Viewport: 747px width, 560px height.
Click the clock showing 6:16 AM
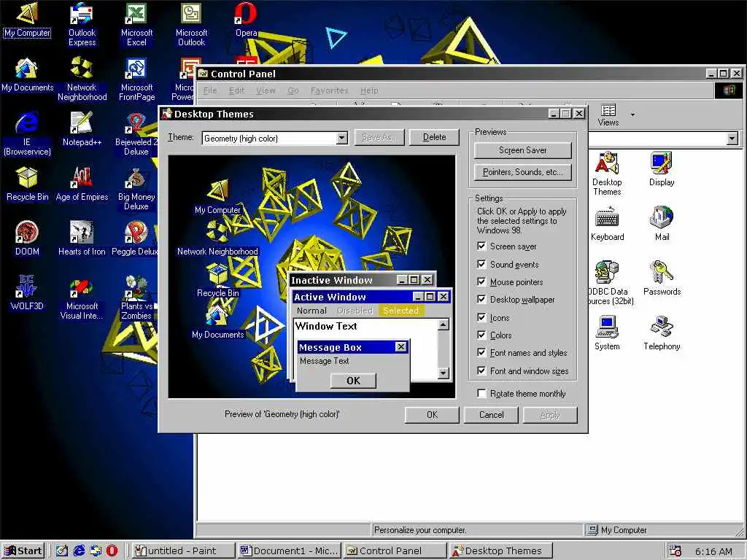click(713, 551)
